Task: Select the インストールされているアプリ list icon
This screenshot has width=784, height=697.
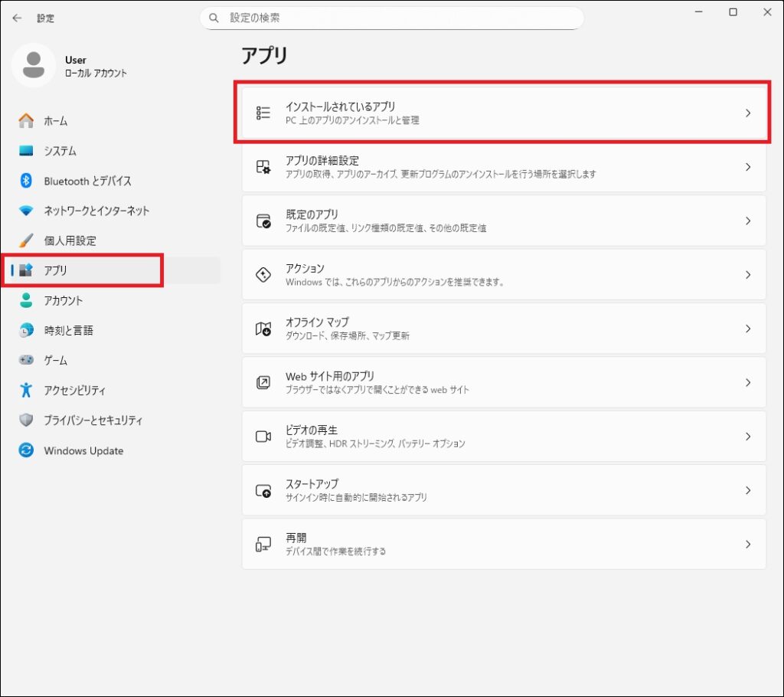Action: (x=263, y=112)
